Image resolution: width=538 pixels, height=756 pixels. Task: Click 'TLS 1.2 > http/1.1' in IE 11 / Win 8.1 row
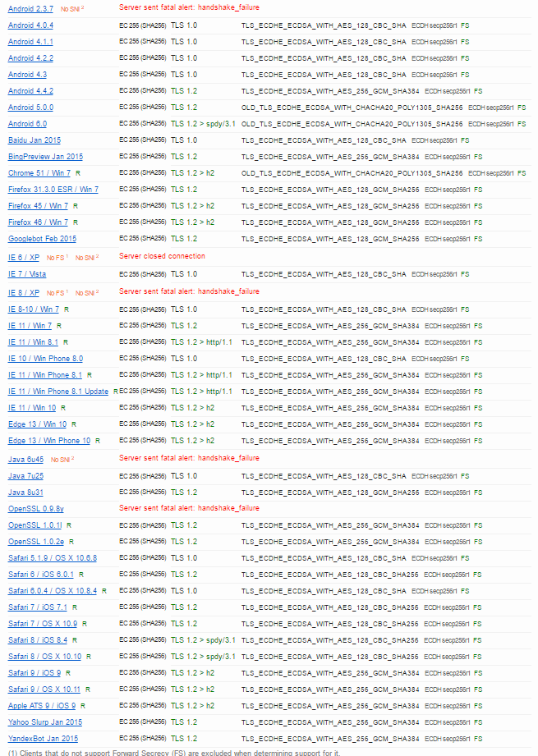pos(201,341)
